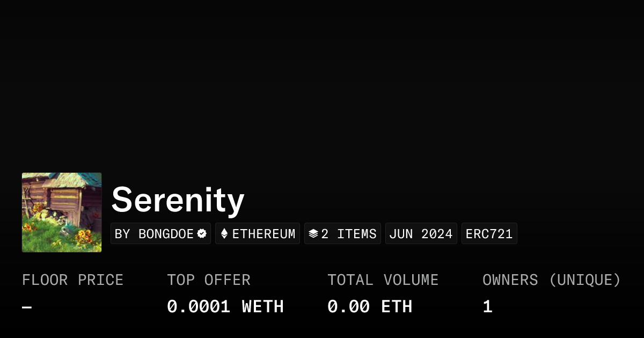Click the 2 ITEMS count text

(x=349, y=234)
